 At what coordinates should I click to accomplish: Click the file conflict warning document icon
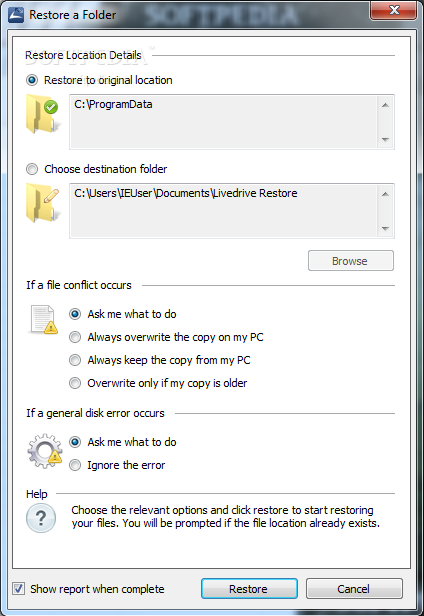pyautogui.click(x=43, y=319)
